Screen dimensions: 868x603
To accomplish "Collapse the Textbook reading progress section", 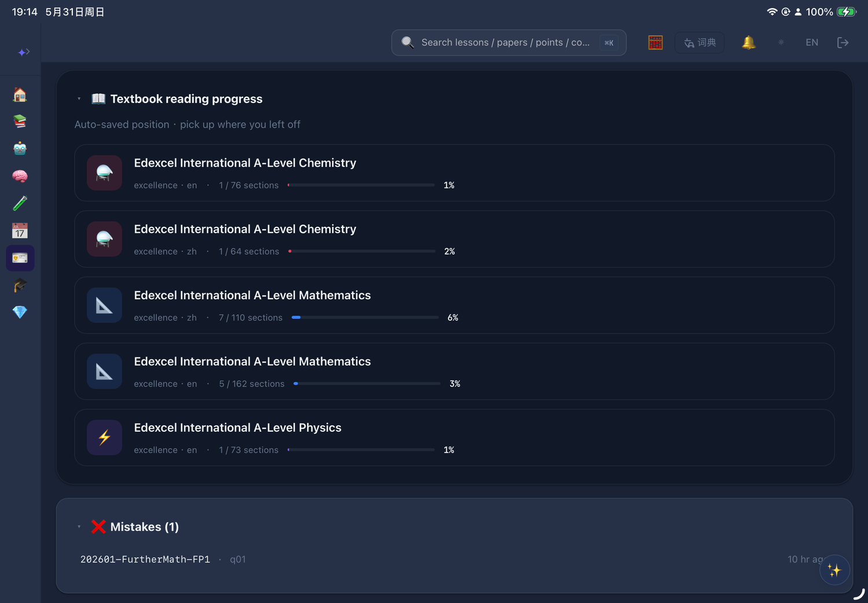I will click(x=79, y=99).
